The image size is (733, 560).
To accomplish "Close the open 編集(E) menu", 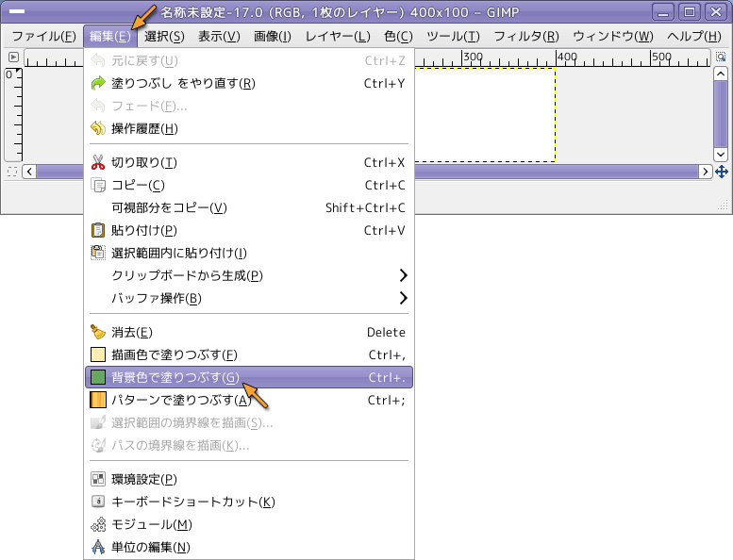I will pyautogui.click(x=110, y=36).
